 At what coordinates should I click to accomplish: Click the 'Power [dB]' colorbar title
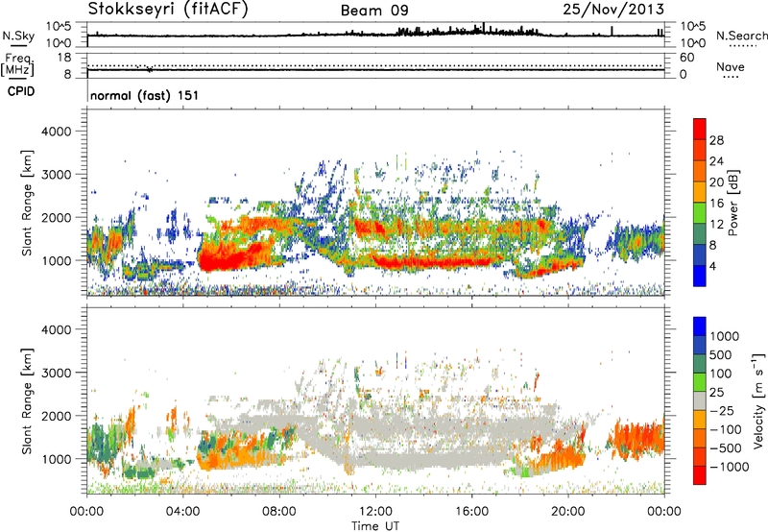coord(732,203)
